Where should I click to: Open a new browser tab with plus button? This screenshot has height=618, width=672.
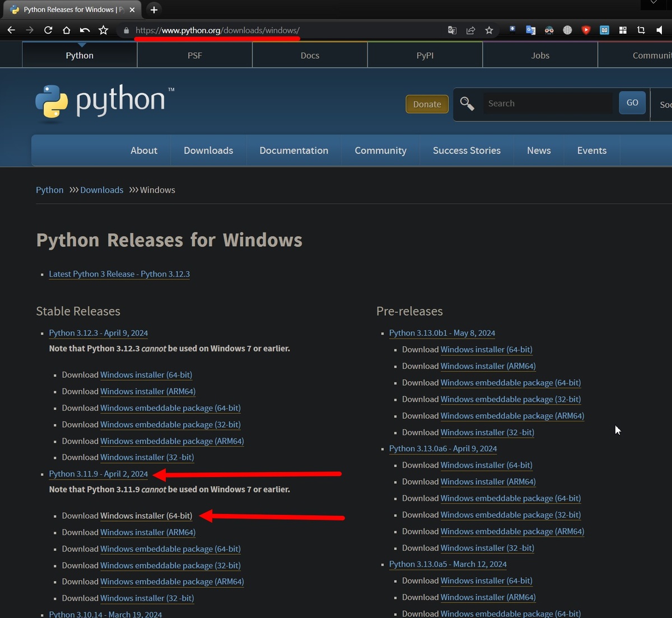point(154,10)
